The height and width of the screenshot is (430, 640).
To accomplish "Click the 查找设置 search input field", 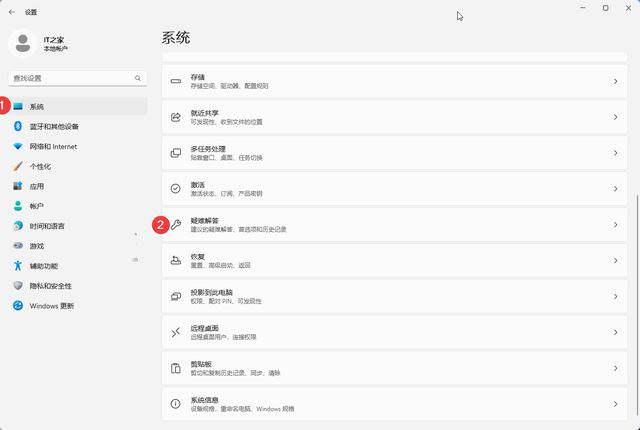I will click(70, 77).
